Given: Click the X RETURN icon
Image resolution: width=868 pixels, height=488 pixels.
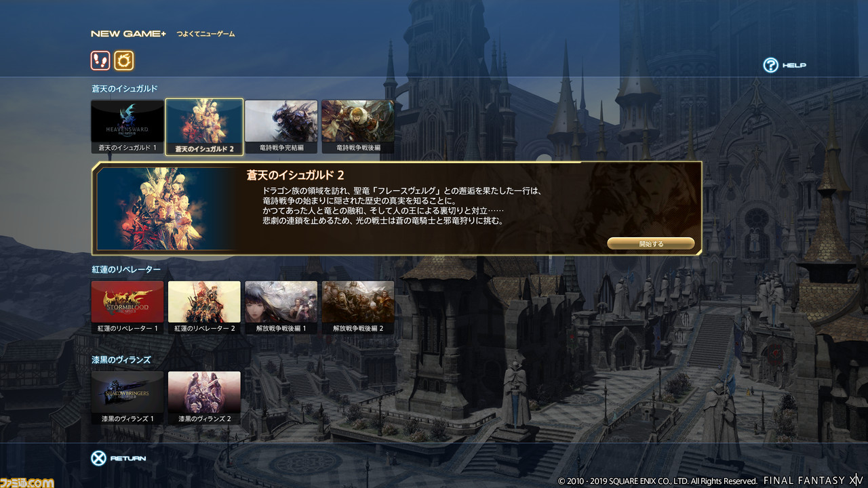Looking at the screenshot, I should click(x=98, y=458).
